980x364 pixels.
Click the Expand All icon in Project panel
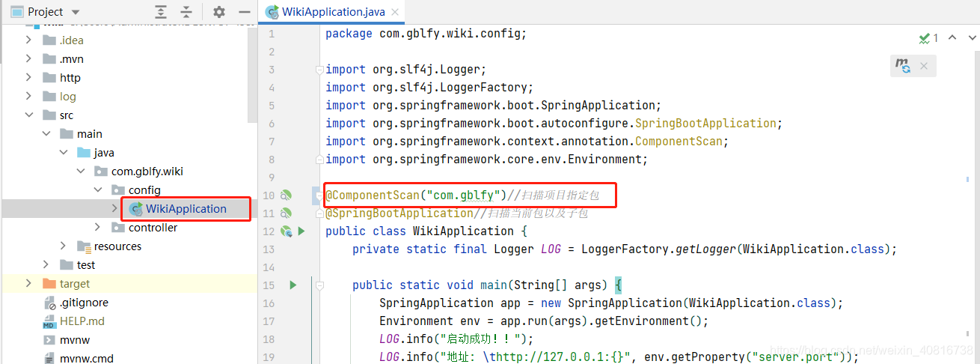click(161, 12)
